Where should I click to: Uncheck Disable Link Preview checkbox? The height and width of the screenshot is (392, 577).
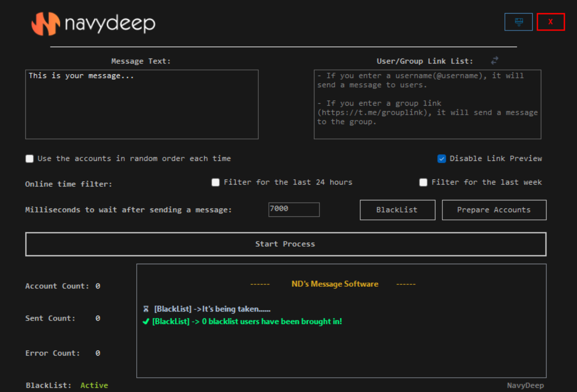442,158
